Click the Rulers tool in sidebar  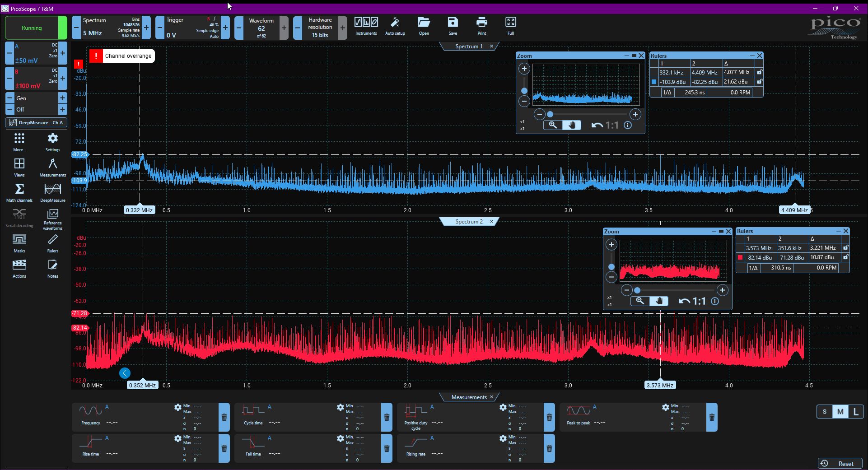click(52, 243)
